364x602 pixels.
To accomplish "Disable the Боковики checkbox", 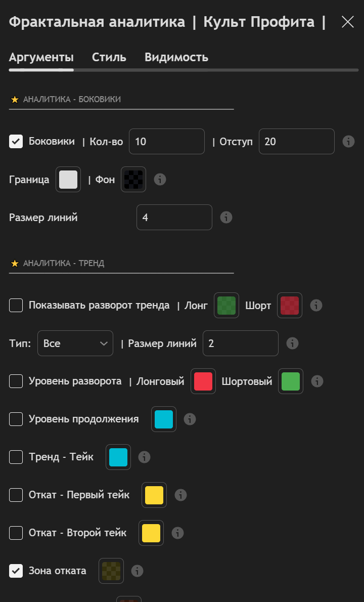I will pos(16,142).
